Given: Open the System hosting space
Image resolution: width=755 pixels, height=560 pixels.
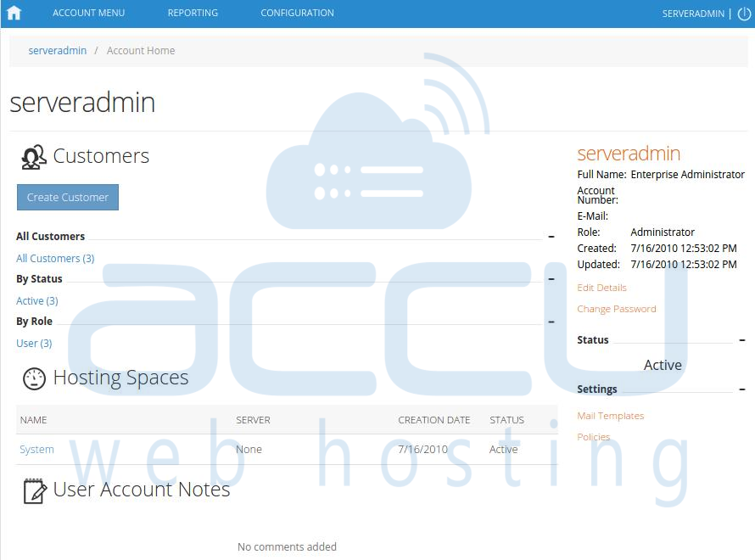Looking at the screenshot, I should point(36,449).
